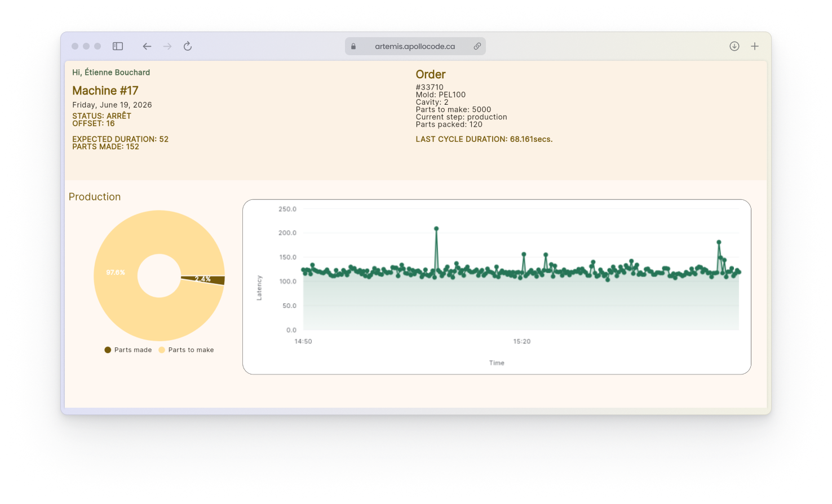Click the 100.0 y-axis label
832x504 pixels.
287,282
